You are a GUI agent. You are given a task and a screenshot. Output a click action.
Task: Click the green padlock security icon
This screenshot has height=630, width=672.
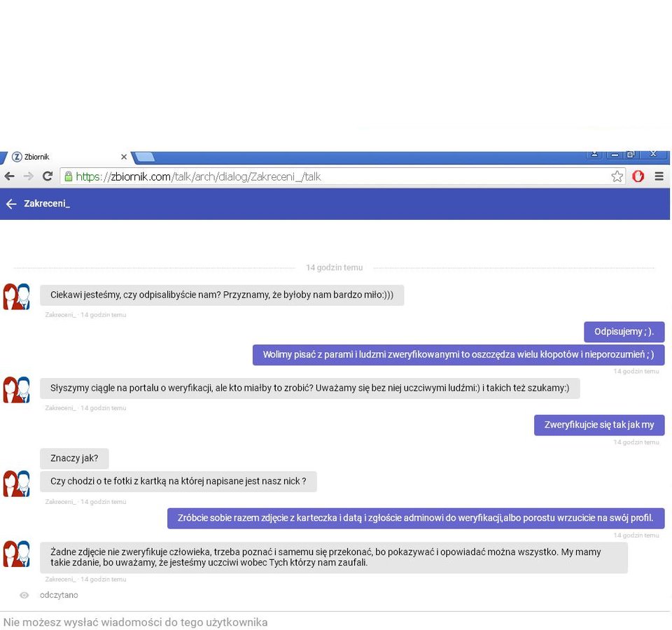tap(69, 176)
